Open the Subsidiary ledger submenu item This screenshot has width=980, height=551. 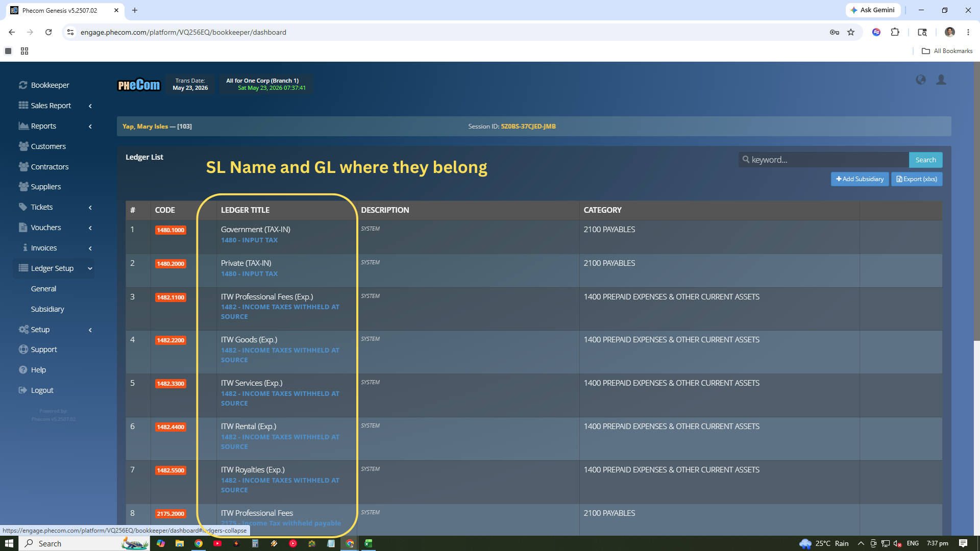(x=47, y=309)
